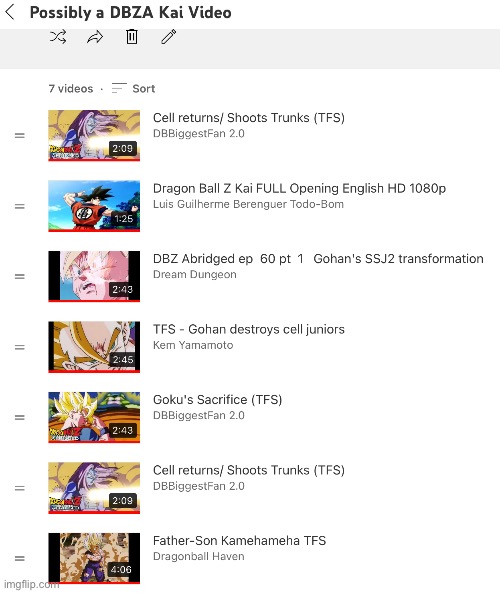500x593 pixels.
Task: Shuffle the playlist
Action: point(58,37)
